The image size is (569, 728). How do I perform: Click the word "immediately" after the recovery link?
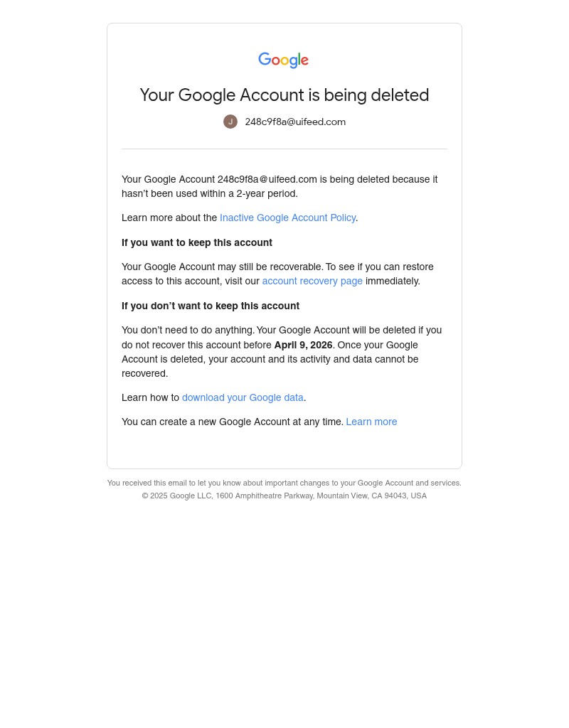click(x=392, y=282)
